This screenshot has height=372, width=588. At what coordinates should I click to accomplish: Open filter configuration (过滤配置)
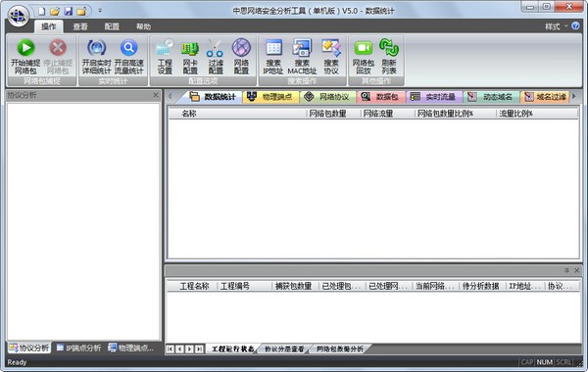pyautogui.click(x=216, y=57)
